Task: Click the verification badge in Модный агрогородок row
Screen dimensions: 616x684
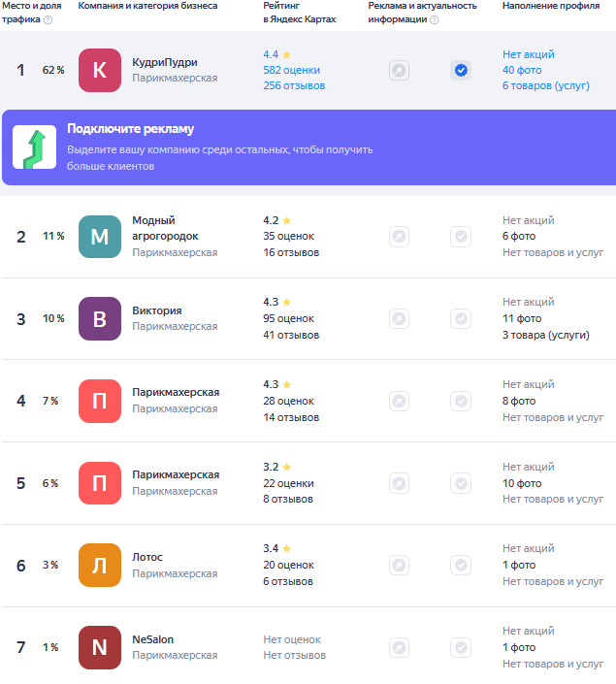Action: (x=461, y=237)
